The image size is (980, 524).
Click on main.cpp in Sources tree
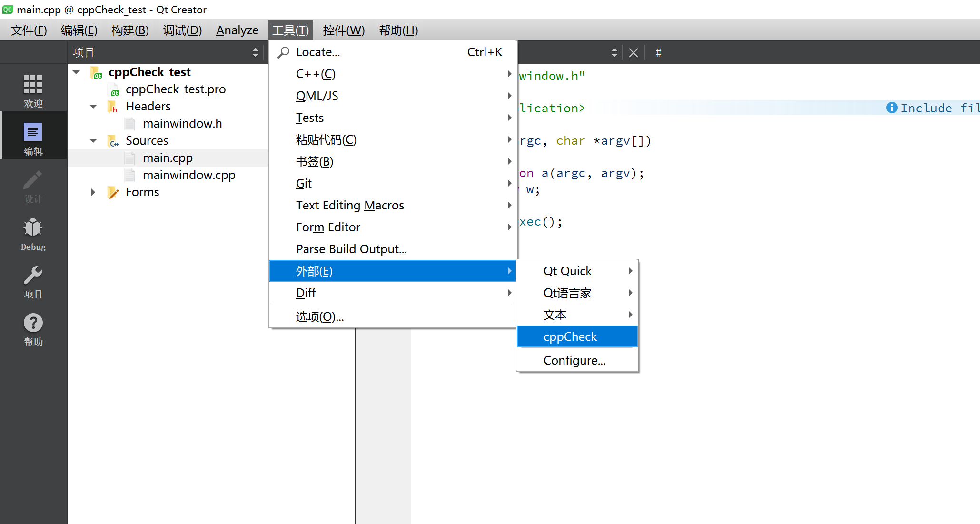click(x=168, y=158)
